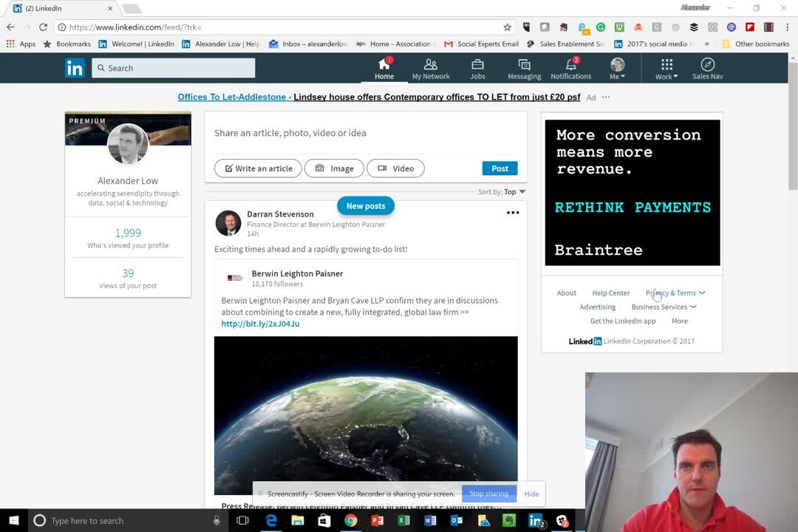This screenshot has width=798, height=532.
Task: Click the 'New posts' pill button
Action: [366, 205]
